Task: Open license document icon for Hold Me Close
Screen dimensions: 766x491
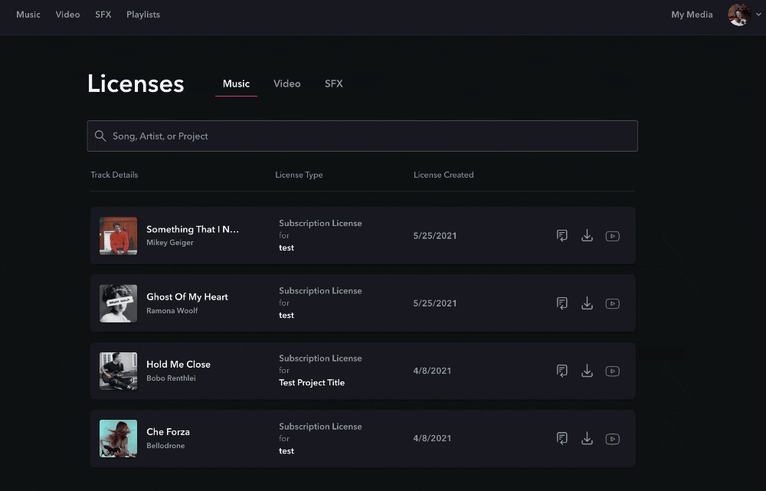Action: 562,371
